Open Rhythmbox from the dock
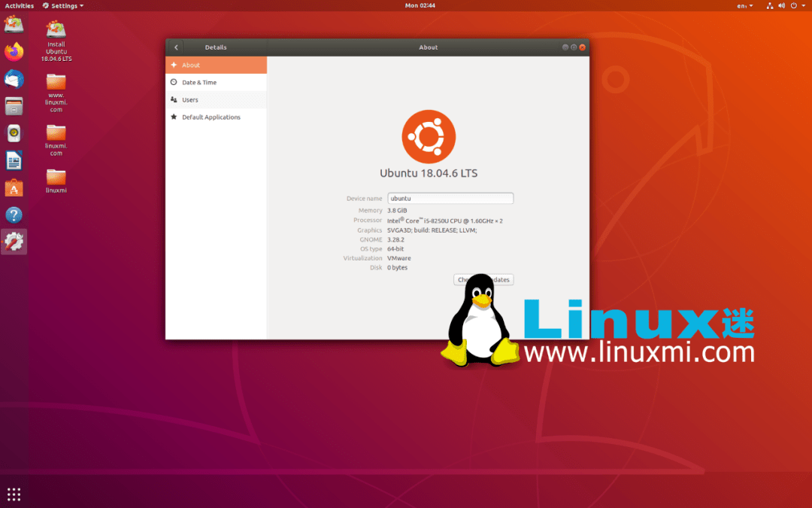The height and width of the screenshot is (508, 812). point(14,133)
